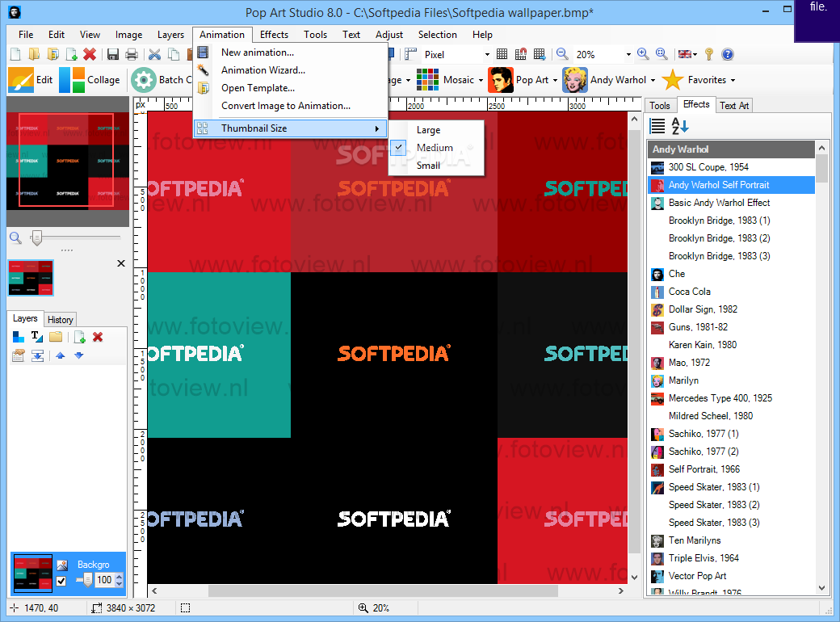Image resolution: width=840 pixels, height=622 pixels.
Task: Click the snap-to-grid magnet icon
Action: (x=521, y=54)
